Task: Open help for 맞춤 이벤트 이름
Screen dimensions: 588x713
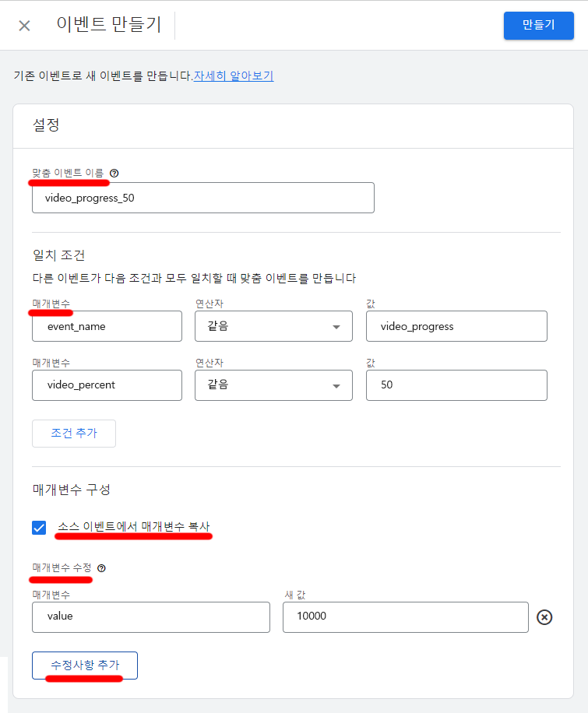Action: tap(114, 174)
